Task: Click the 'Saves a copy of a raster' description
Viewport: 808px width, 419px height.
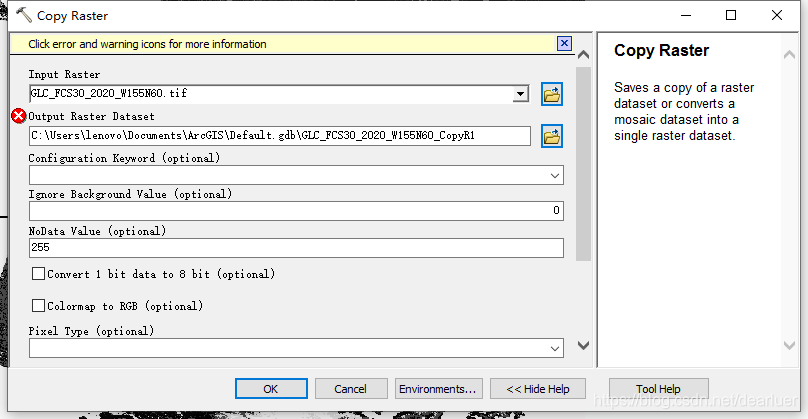Action: [x=684, y=111]
